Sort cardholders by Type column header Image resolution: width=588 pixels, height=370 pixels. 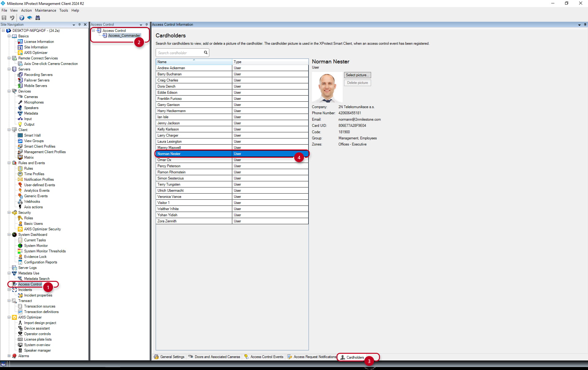[270, 62]
